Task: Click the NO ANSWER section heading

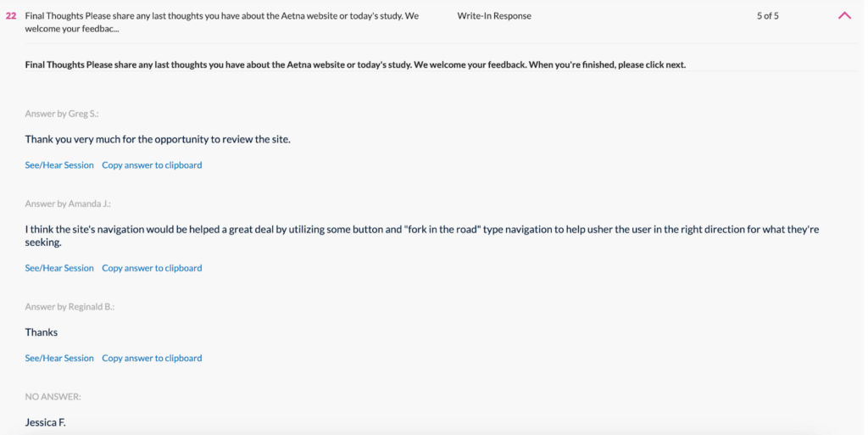Action: click(x=53, y=397)
